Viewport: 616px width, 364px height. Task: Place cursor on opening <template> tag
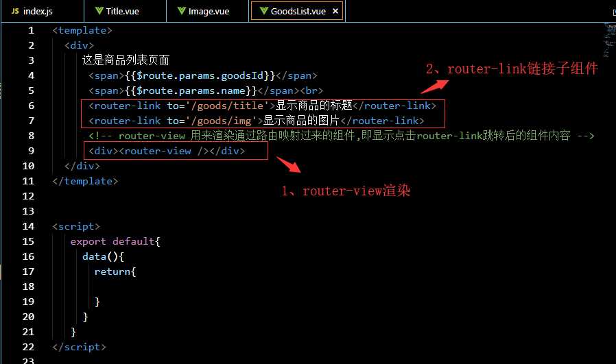[x=82, y=30]
